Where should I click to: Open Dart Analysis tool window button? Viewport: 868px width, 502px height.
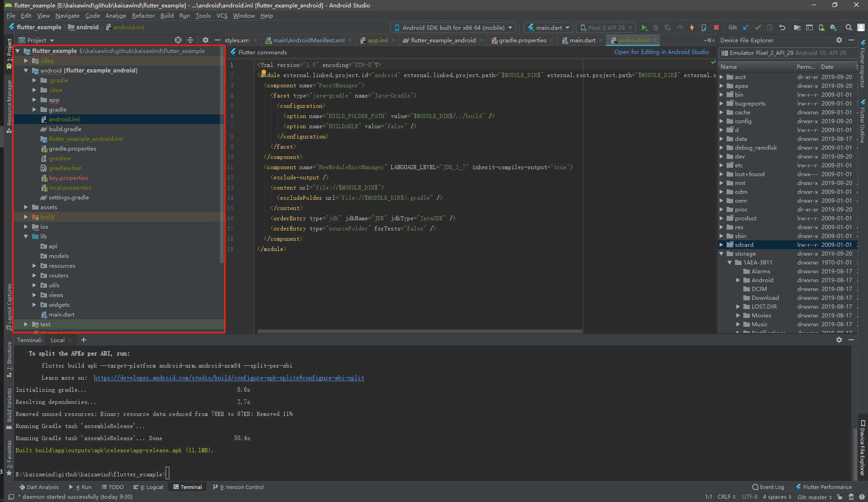39,487
